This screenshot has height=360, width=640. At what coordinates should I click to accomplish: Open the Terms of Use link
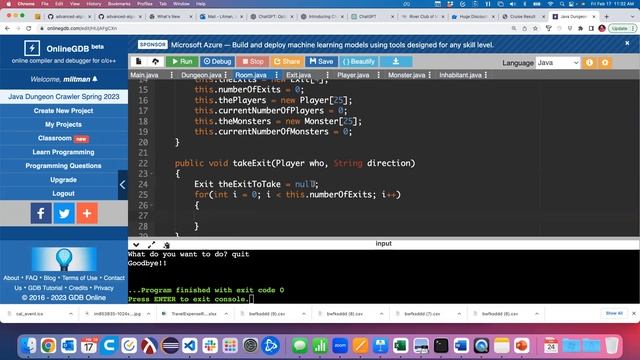[x=80, y=278]
